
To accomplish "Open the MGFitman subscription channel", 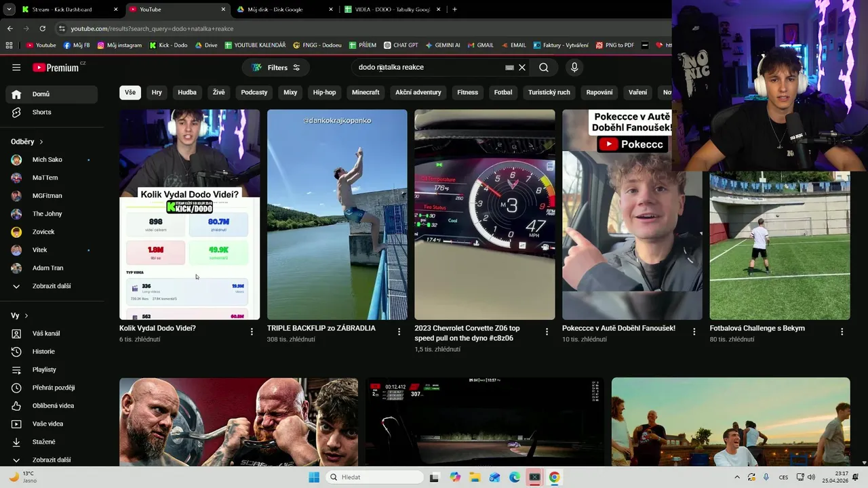I will (52, 196).
